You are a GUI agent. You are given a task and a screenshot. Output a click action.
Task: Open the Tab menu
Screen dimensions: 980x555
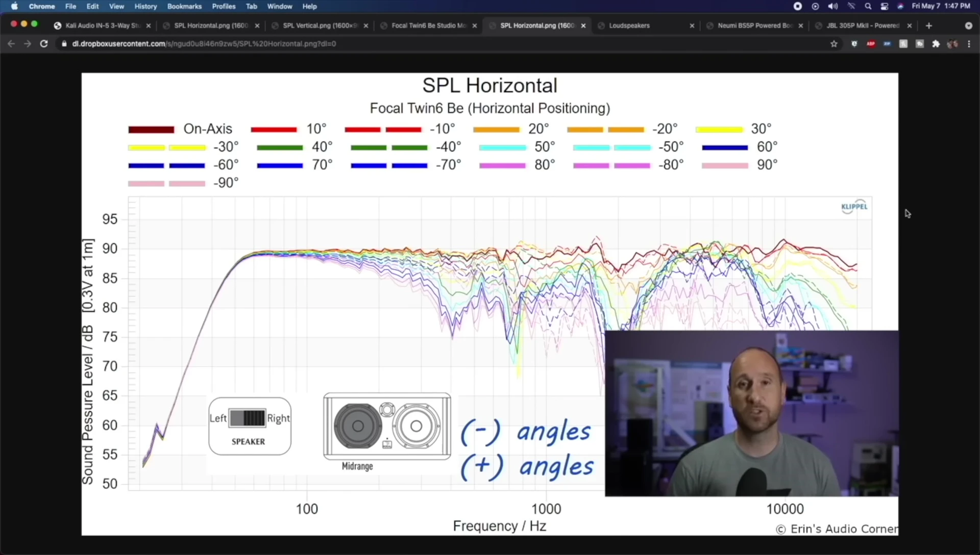[x=251, y=6]
